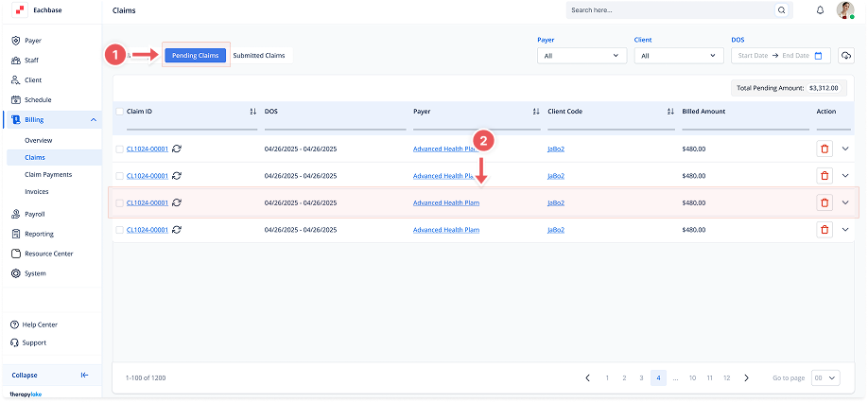This screenshot has height=403, width=868.
Task: Open the Claim Payments submenu
Action: click(48, 174)
